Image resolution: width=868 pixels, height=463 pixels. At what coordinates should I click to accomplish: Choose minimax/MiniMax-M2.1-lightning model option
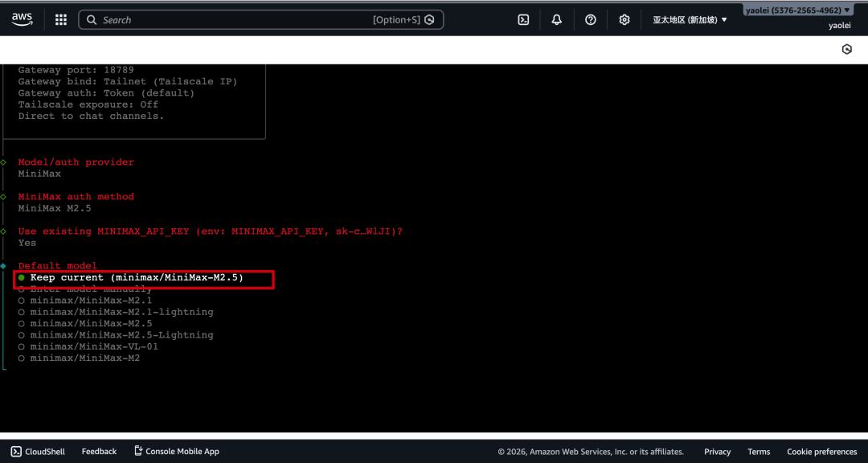[121, 312]
